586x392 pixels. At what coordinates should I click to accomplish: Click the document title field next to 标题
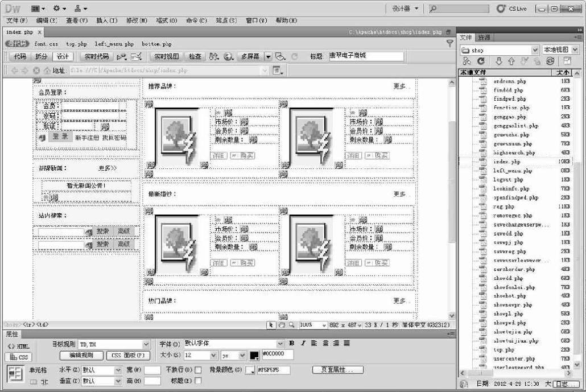(366, 56)
